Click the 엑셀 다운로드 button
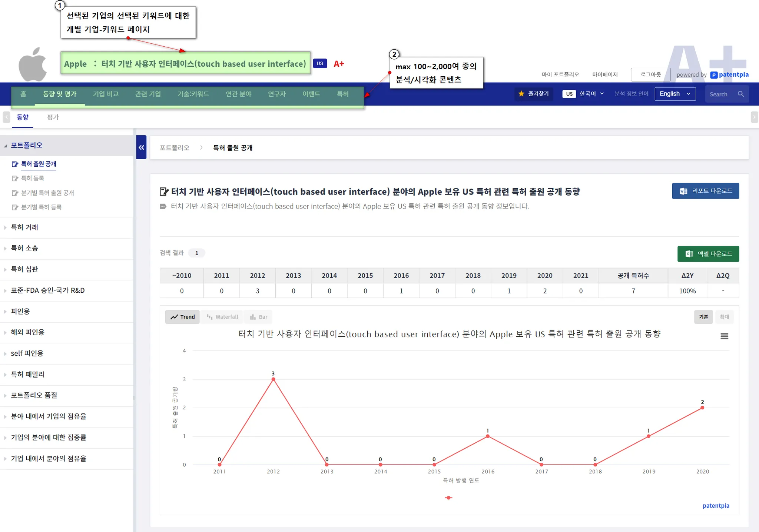Image resolution: width=759 pixels, height=532 pixels. click(x=708, y=254)
